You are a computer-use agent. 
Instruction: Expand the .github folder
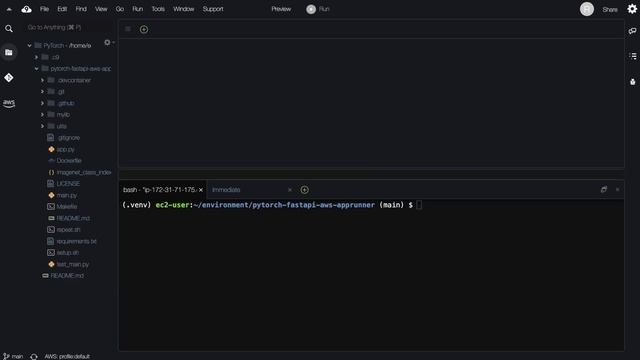(x=42, y=103)
